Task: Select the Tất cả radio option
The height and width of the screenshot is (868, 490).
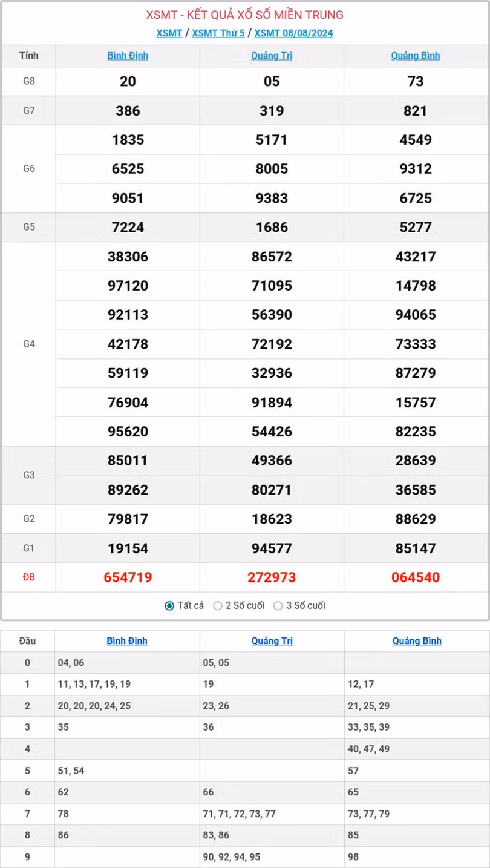Action: pos(170,605)
